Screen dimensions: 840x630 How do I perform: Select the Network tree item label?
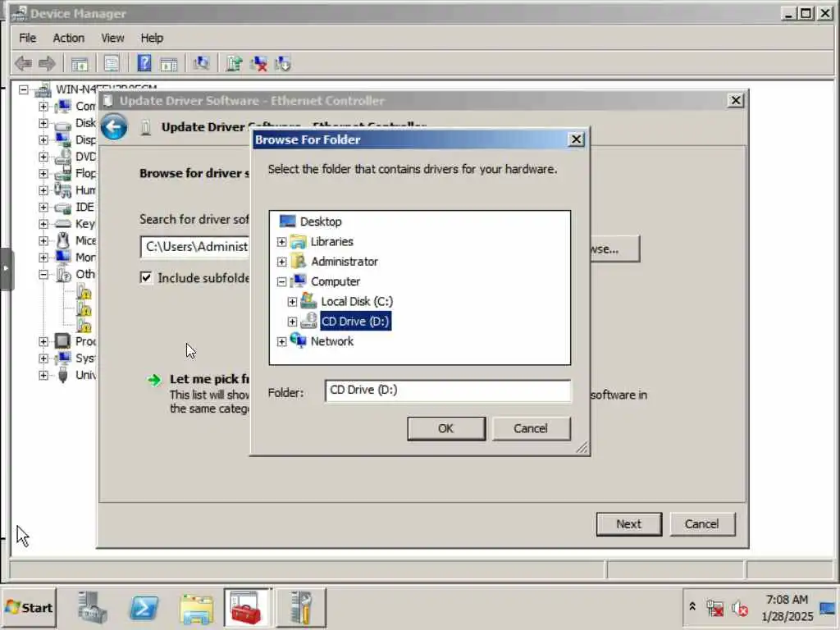coord(332,341)
